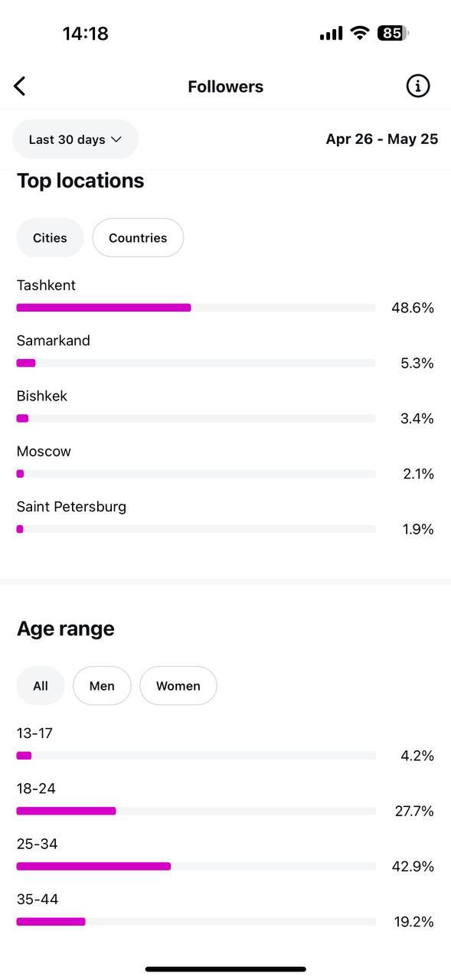Tap the Followers page title
The width and height of the screenshot is (451, 980).
[225, 87]
